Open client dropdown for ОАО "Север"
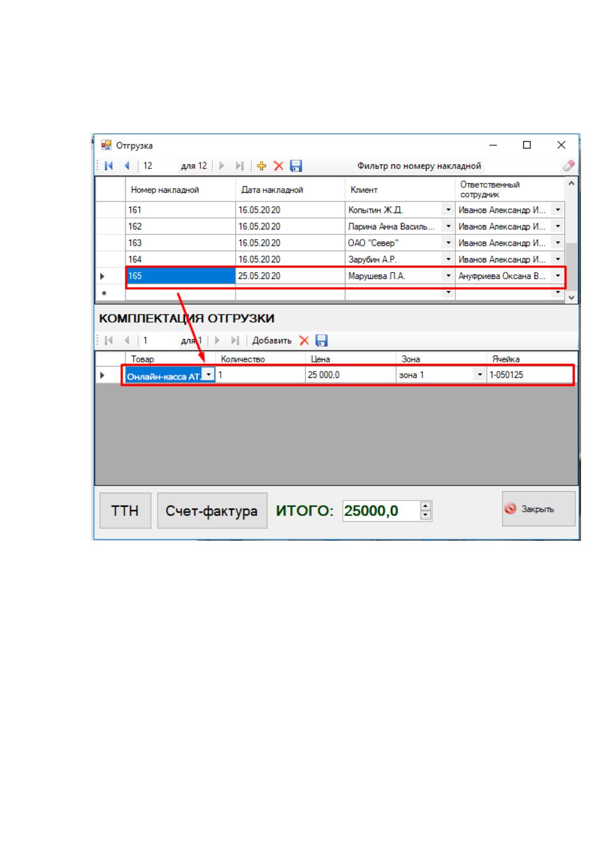Viewport: 614px width, 868px height. 449,243
